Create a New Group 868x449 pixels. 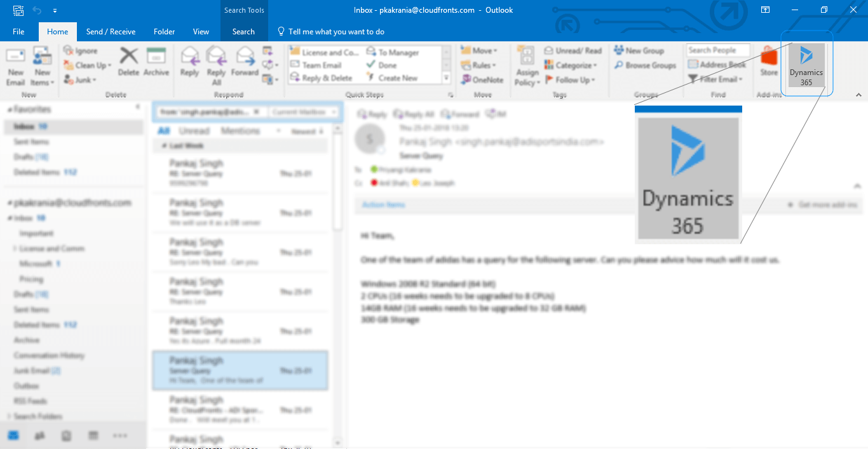[x=639, y=51]
